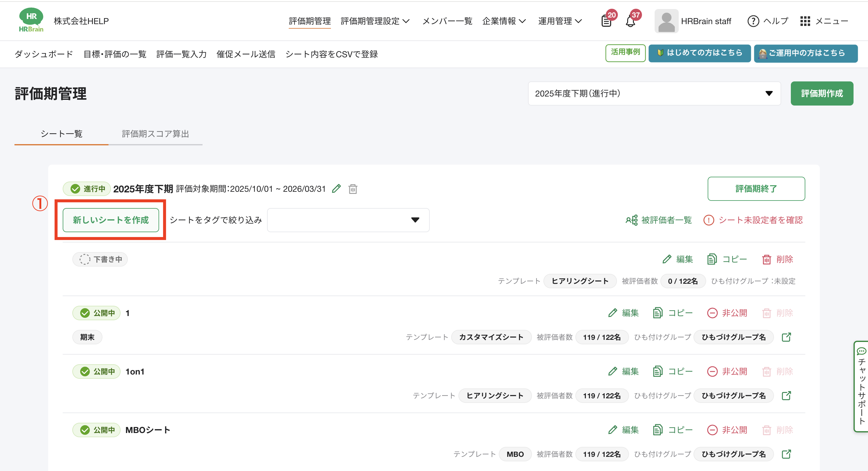868x471 pixels.
Task: Expand the 2025年度下期(進行中) period dropdown
Action: (x=654, y=93)
